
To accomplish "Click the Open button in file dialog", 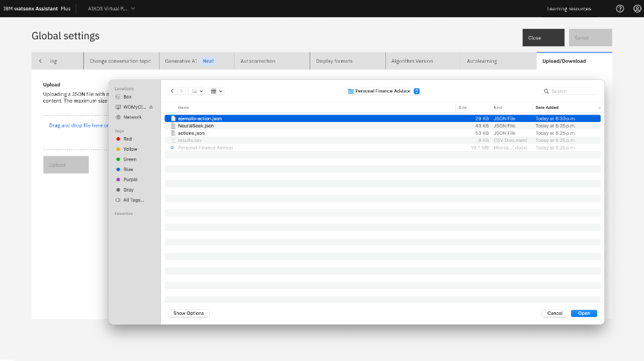I will (x=583, y=313).
